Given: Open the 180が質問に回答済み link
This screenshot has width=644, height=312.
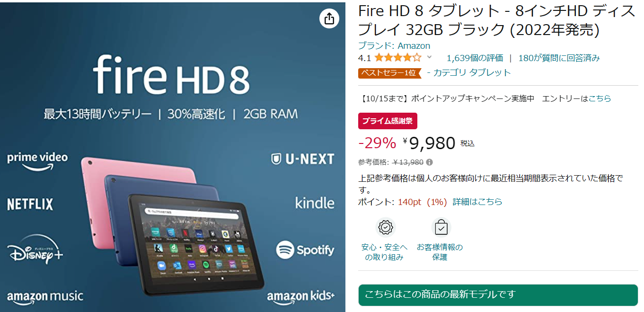Looking at the screenshot, I should 559,58.
